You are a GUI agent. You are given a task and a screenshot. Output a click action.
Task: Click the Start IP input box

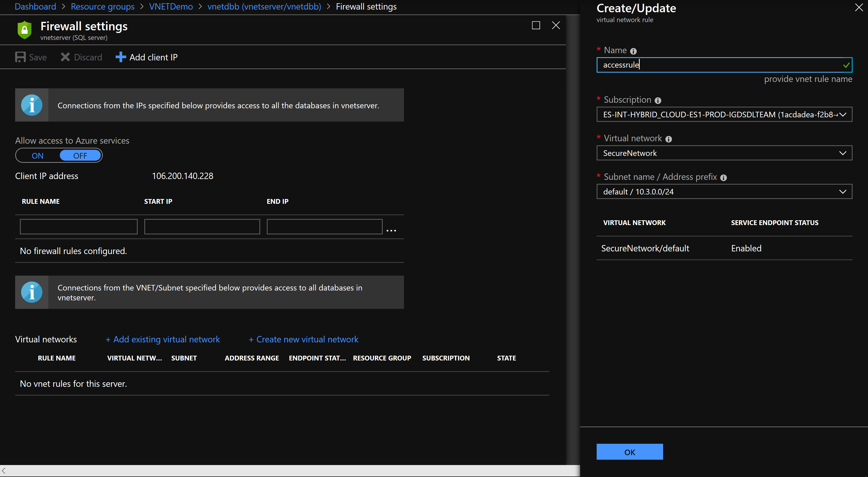pyautogui.click(x=202, y=227)
